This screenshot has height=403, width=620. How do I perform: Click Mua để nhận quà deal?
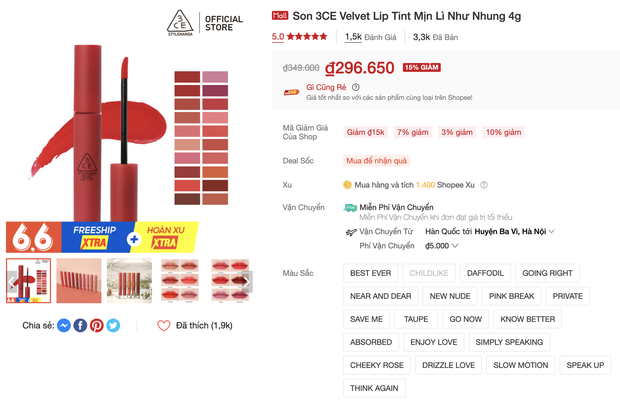(376, 161)
